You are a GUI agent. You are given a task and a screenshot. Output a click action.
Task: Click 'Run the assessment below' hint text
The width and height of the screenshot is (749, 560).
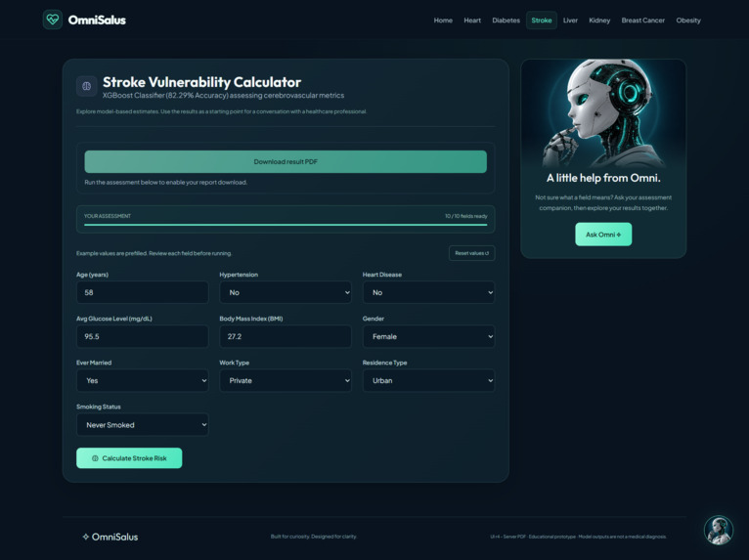(x=166, y=183)
